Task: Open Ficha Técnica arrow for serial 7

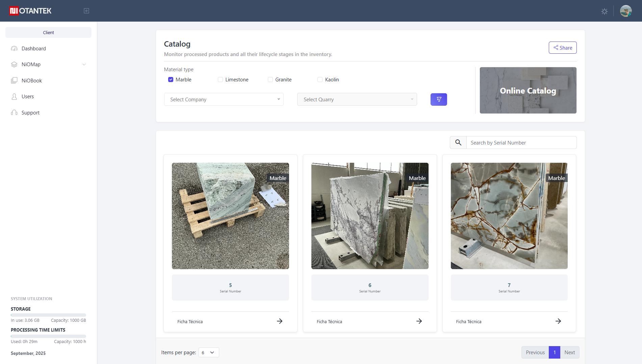Action: (558, 321)
